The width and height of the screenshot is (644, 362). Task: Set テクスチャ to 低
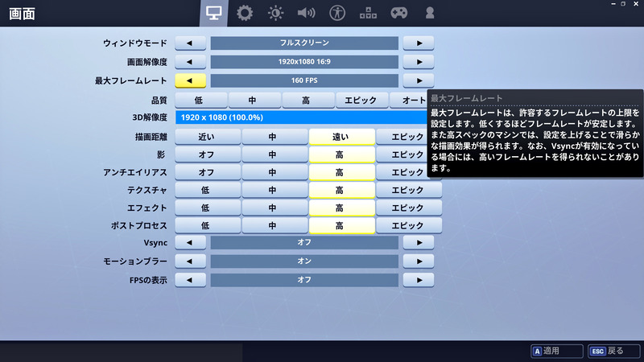click(x=208, y=190)
